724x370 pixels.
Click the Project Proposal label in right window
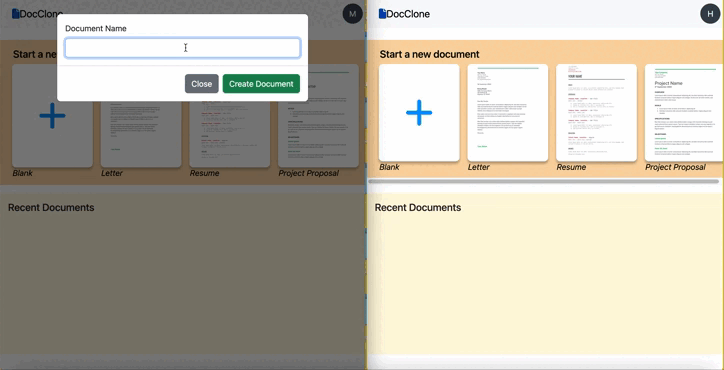pos(675,167)
